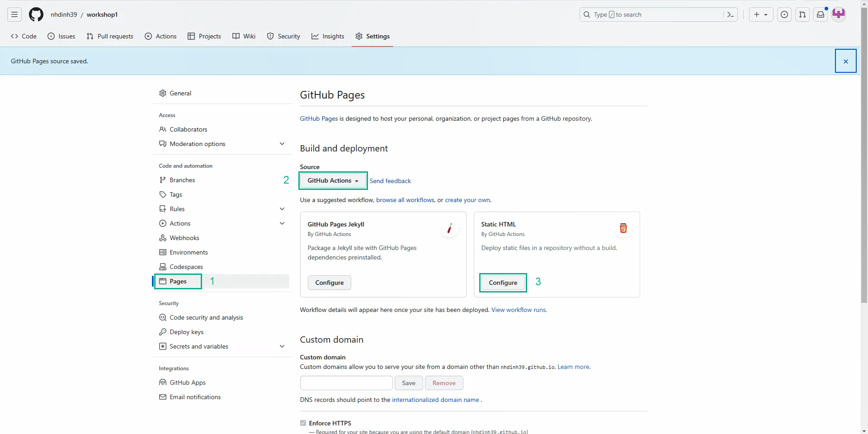868x434 pixels.
Task: Open the command palette icon
Action: pos(730,14)
